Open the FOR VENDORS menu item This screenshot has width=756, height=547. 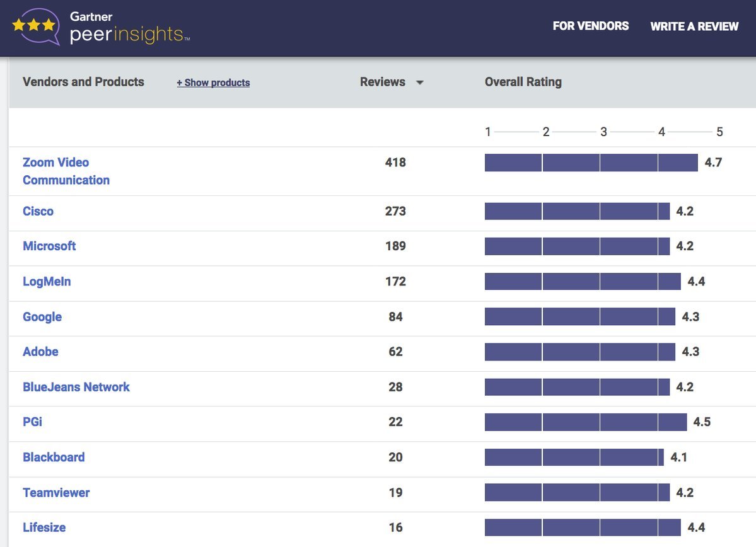(x=591, y=26)
